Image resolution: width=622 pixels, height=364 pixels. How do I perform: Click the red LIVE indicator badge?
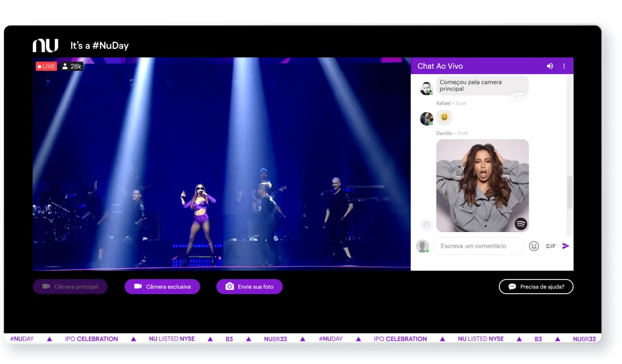click(x=46, y=66)
